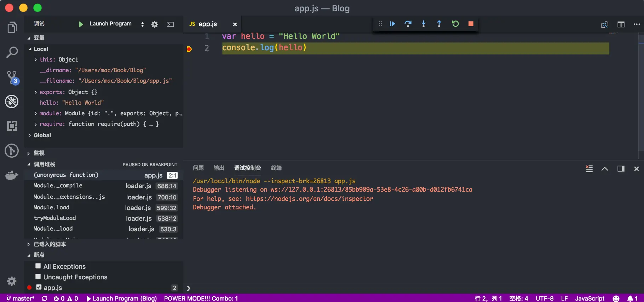Click JavaScript language mode in the status bar

[590, 298]
